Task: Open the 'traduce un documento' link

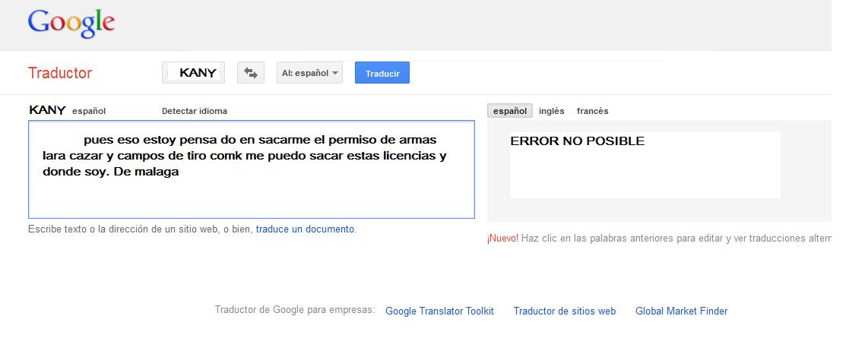Action: point(305,229)
